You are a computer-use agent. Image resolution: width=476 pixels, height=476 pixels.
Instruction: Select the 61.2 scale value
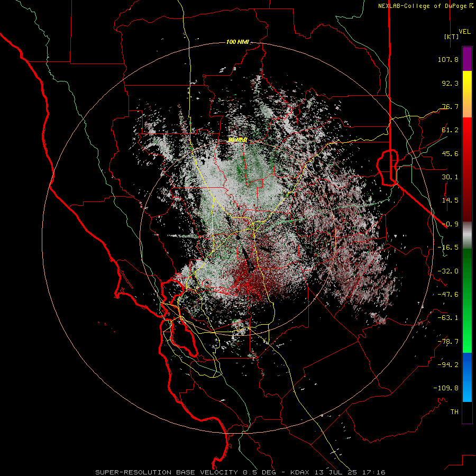point(450,130)
